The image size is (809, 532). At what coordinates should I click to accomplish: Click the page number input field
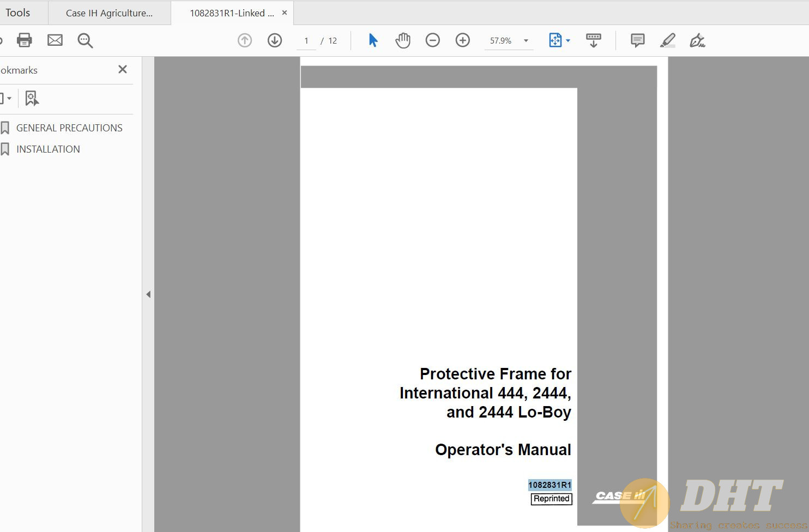306,41
